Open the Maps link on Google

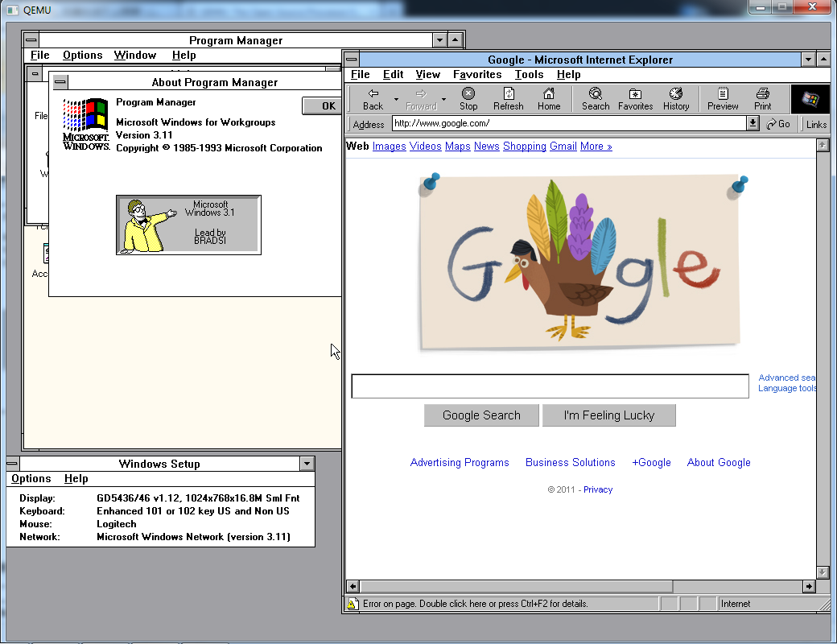(457, 147)
